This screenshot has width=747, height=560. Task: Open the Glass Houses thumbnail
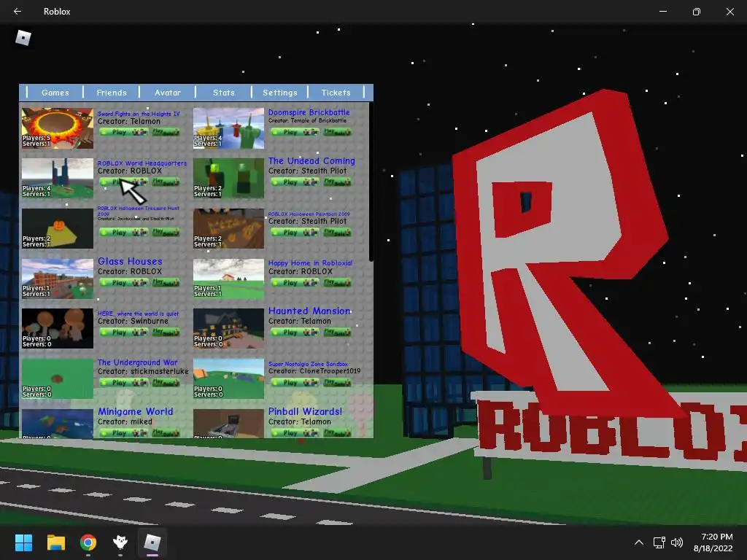(x=57, y=279)
